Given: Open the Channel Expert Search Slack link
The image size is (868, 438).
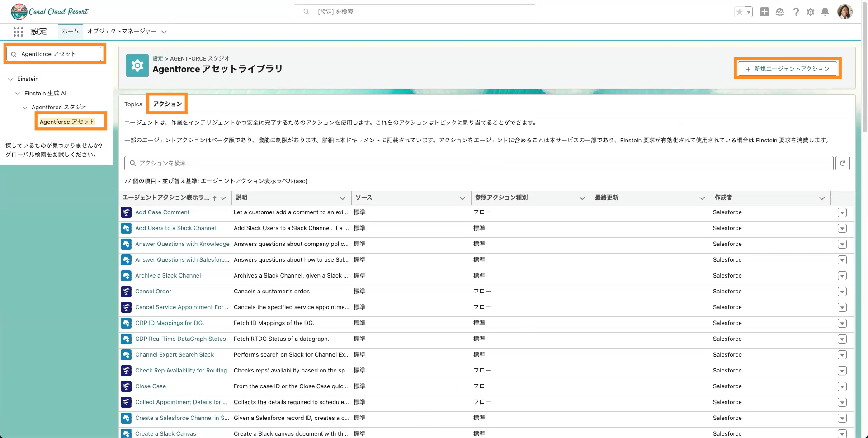Looking at the screenshot, I should point(175,355).
